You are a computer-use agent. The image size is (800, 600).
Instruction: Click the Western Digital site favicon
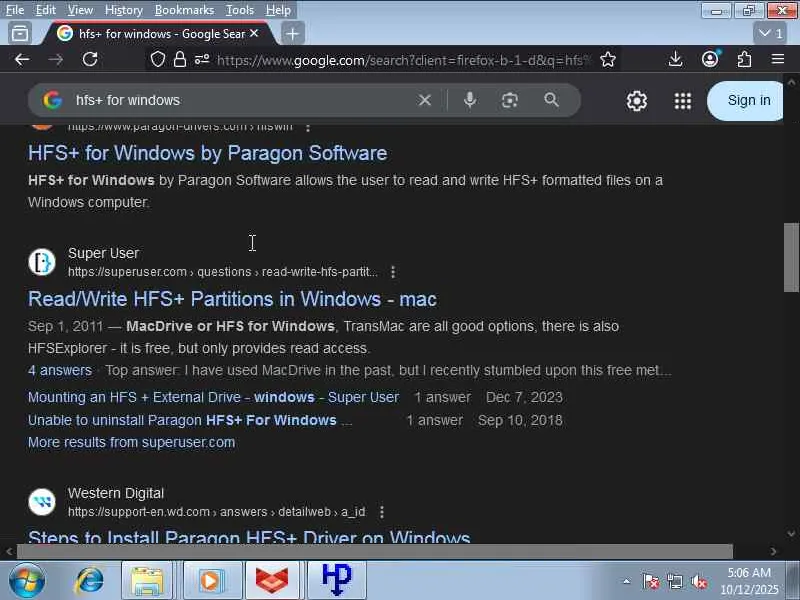tap(42, 502)
